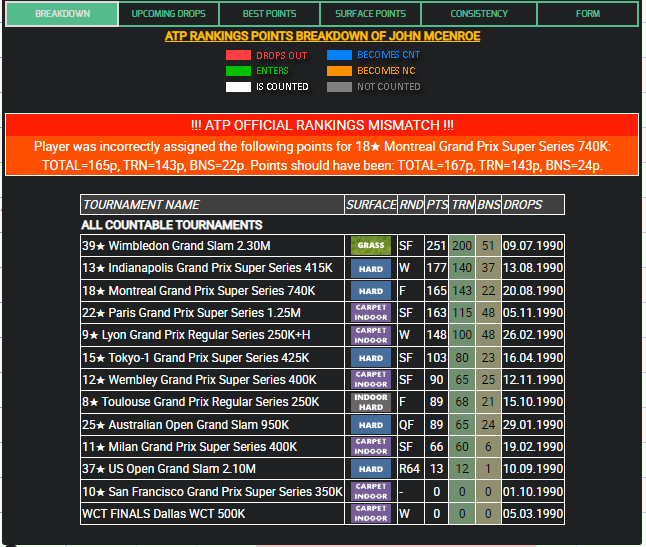Switch to the Breakdown tab
The image size is (646, 547).
coord(62,14)
